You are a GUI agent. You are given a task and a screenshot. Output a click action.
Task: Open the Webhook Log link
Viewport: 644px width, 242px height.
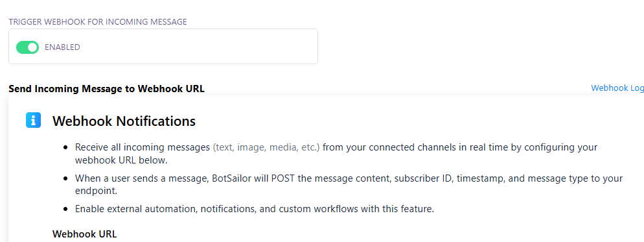click(617, 88)
